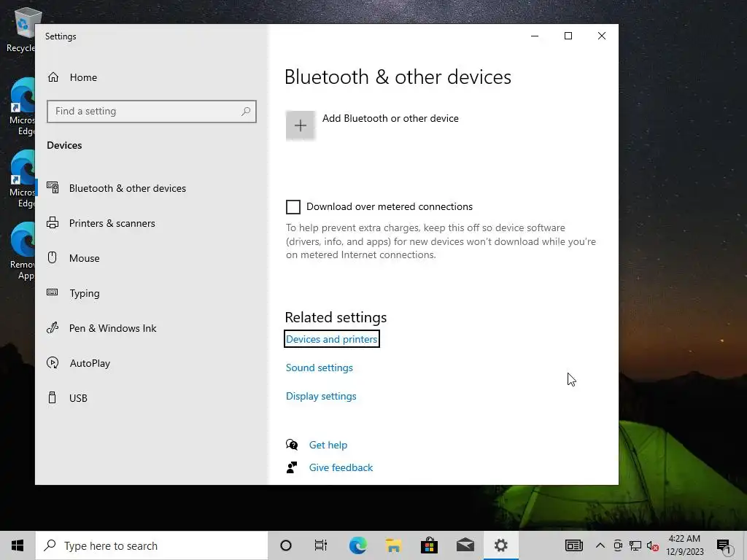This screenshot has width=747, height=560.
Task: Click the Give feedback link
Action: click(341, 467)
